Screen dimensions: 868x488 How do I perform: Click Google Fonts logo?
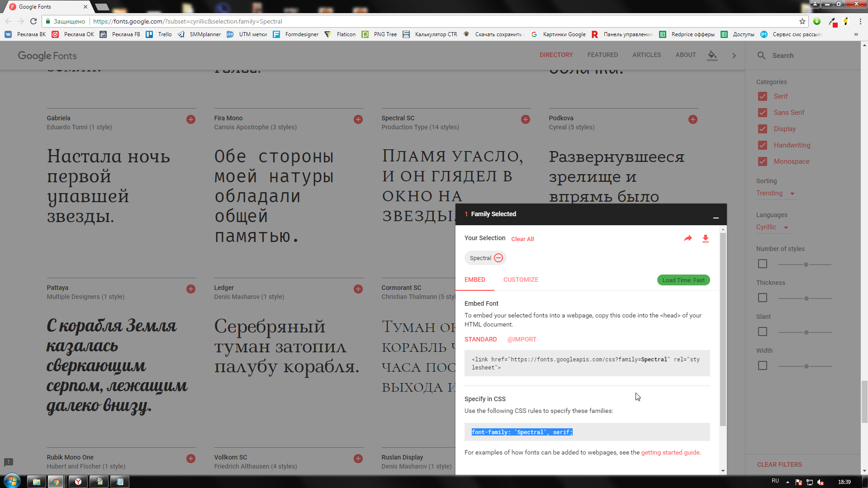coord(47,56)
